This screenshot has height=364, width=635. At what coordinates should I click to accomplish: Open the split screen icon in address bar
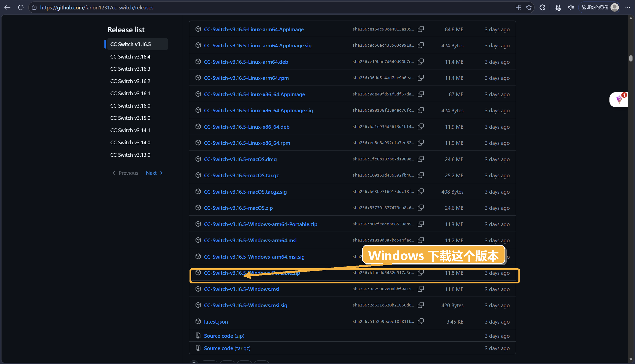pos(518,7)
